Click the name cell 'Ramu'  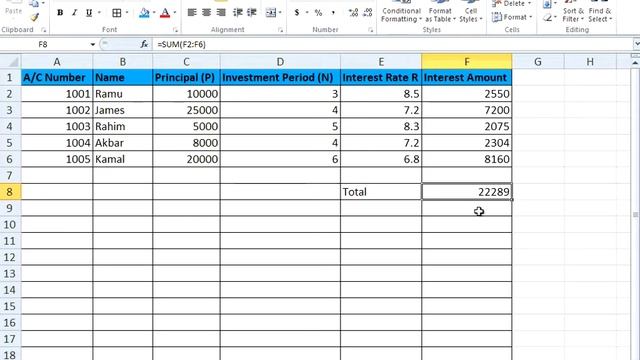[122, 94]
